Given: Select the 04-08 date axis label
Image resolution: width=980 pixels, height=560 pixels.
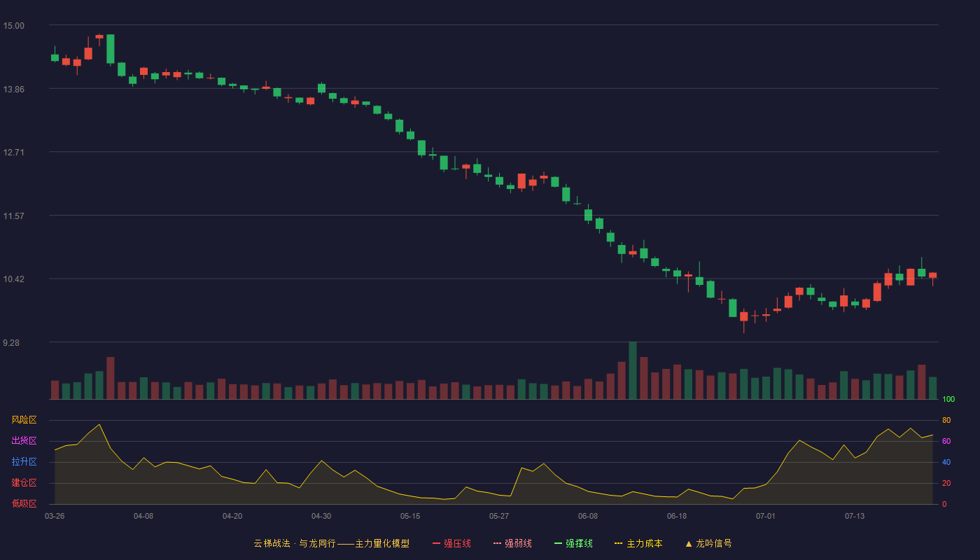Looking at the screenshot, I should click(143, 516).
